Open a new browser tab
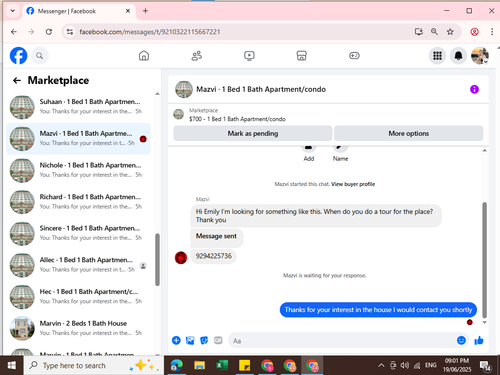The height and width of the screenshot is (375, 500). point(145,11)
